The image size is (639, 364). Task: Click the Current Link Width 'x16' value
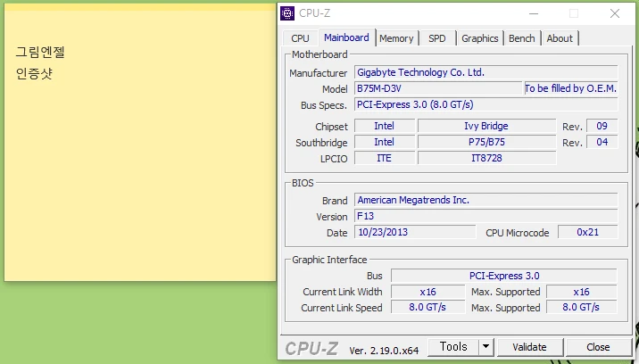point(427,292)
